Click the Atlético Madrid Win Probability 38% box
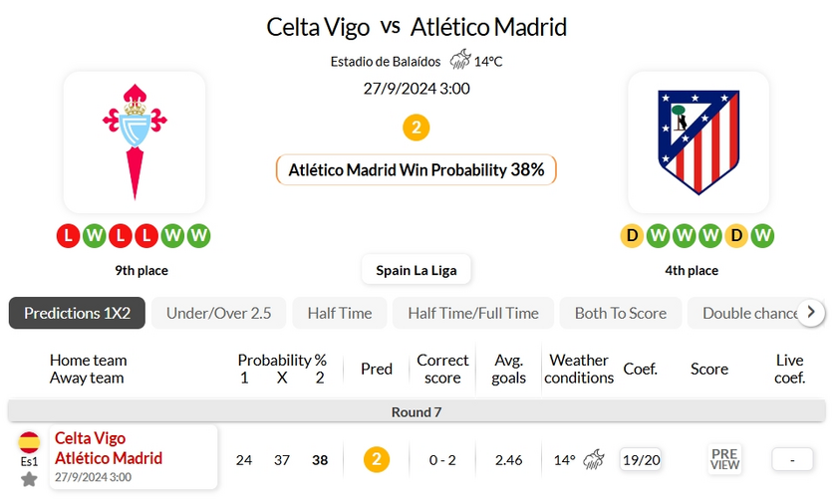The image size is (837, 504). pyautogui.click(x=416, y=169)
